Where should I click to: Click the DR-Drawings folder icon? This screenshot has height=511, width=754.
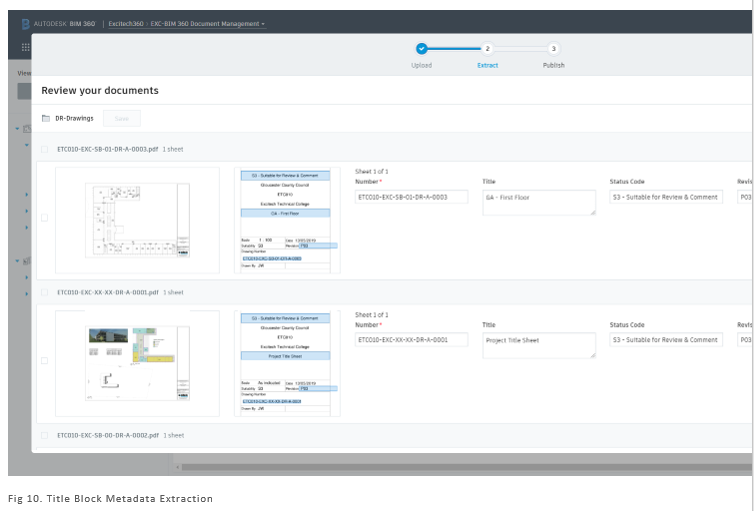[x=46, y=118]
